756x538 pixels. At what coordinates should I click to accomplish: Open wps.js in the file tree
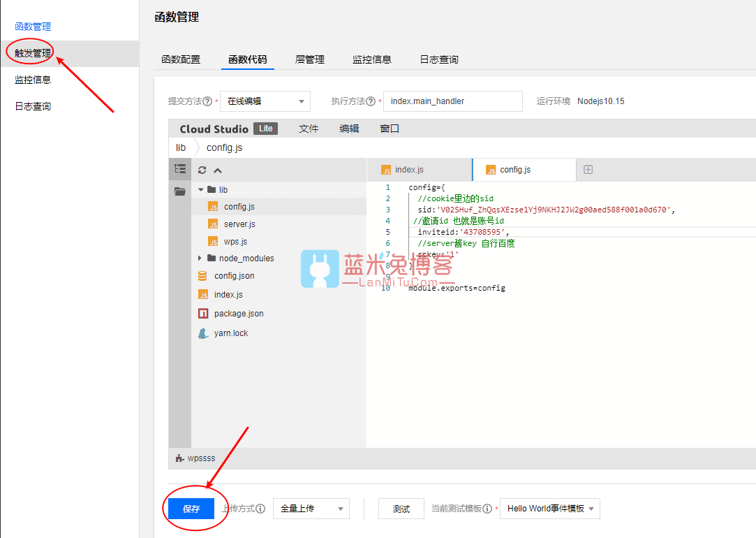pyautogui.click(x=235, y=241)
